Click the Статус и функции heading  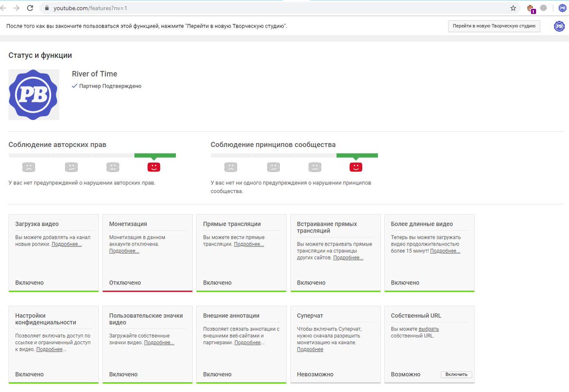click(40, 55)
